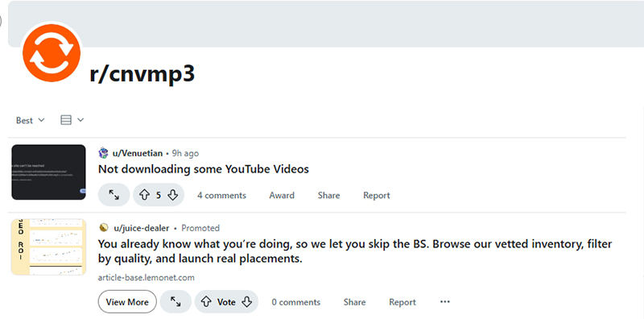This screenshot has height=319, width=644.
Task: Downvote the YouTube Videos post
Action: pos(173,195)
